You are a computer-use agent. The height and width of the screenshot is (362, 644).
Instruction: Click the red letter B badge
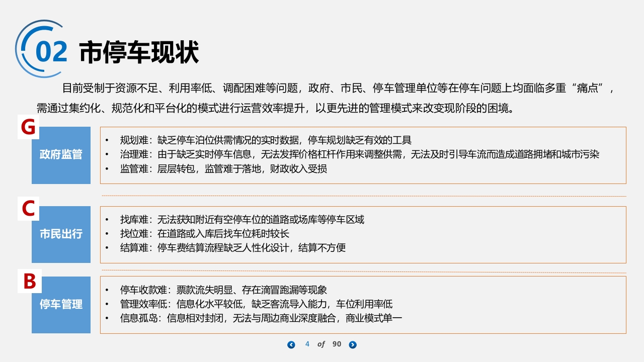[x=30, y=281]
